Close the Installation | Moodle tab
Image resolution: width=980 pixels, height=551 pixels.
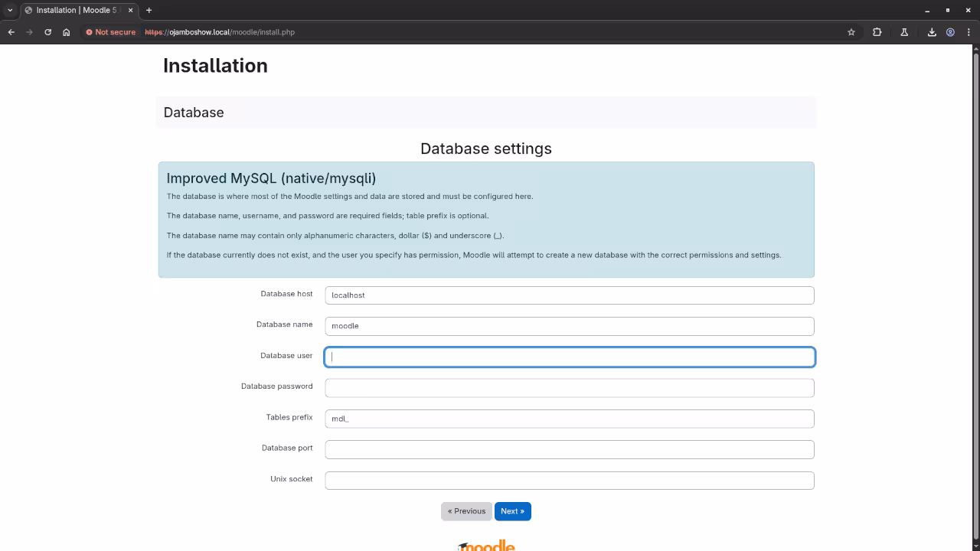[x=130, y=10]
